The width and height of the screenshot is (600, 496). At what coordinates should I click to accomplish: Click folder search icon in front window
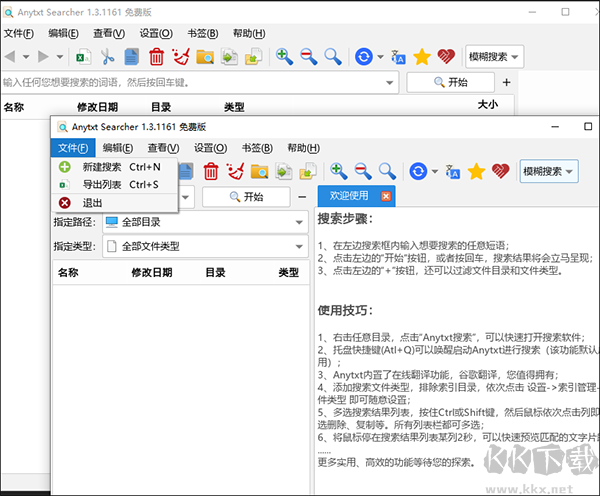click(x=259, y=171)
